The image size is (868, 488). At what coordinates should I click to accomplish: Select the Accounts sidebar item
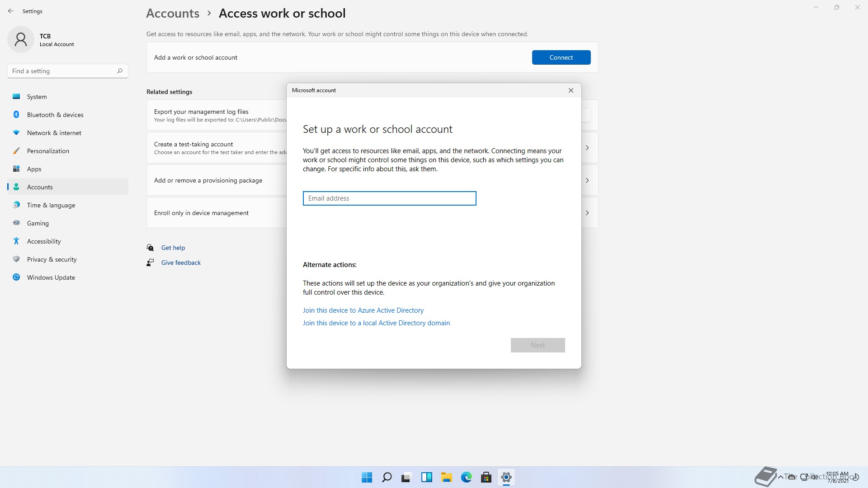[68, 187]
